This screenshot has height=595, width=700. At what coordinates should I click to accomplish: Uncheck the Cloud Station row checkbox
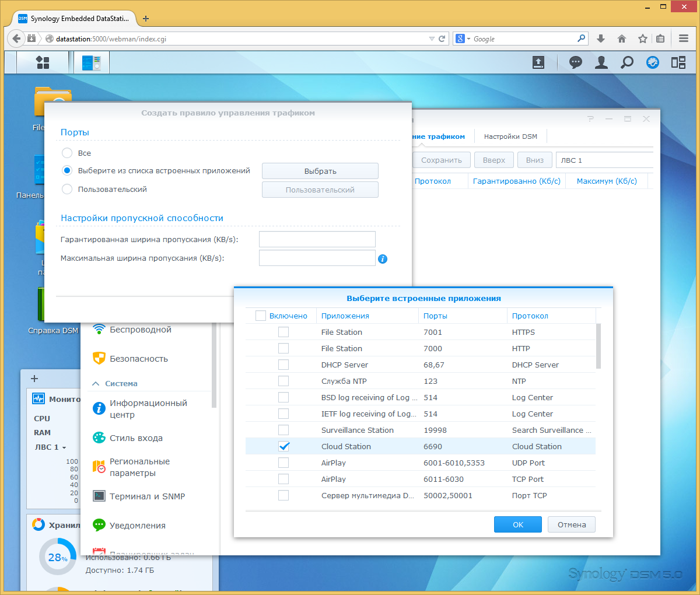point(283,446)
